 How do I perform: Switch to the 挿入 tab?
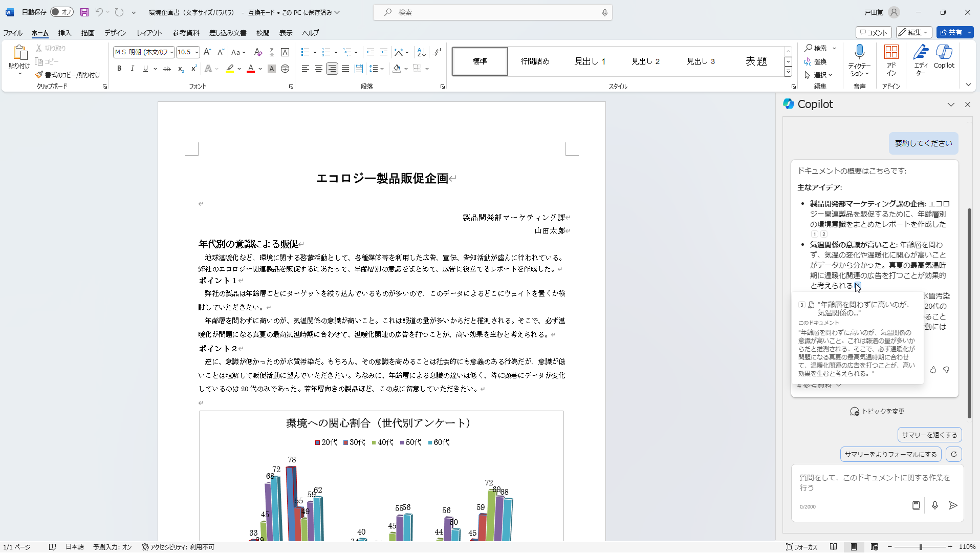click(x=64, y=33)
